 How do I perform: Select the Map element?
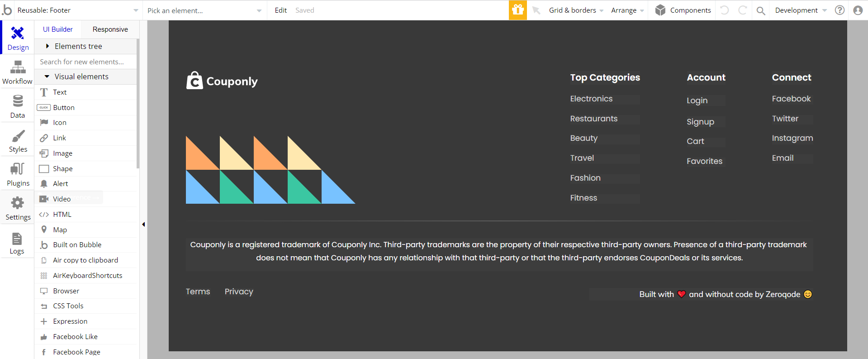click(x=85, y=230)
